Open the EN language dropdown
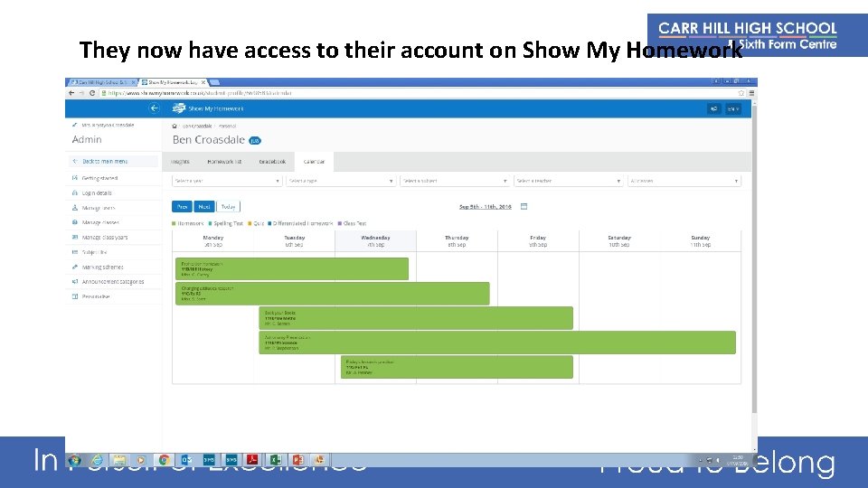This screenshot has height=488, width=868. [x=733, y=109]
